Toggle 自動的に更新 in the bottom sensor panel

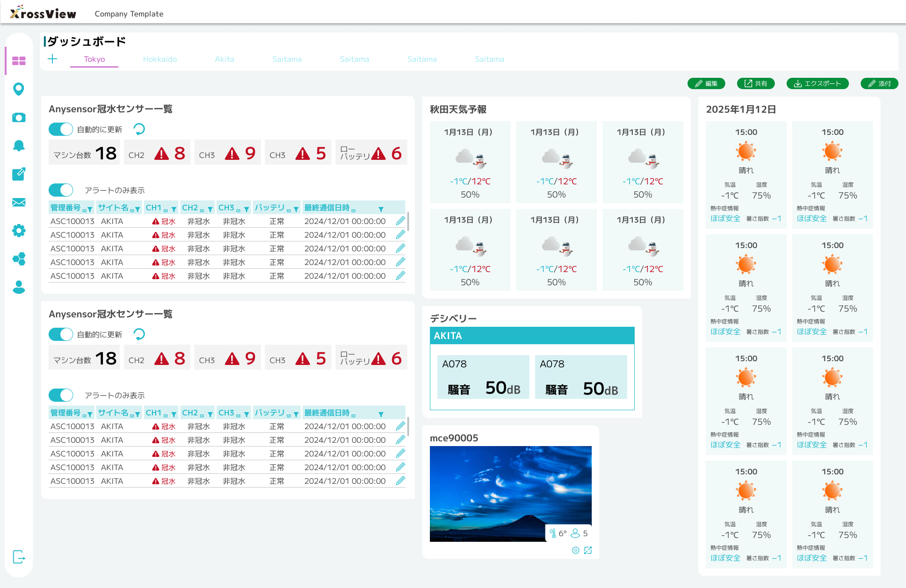pos(61,334)
